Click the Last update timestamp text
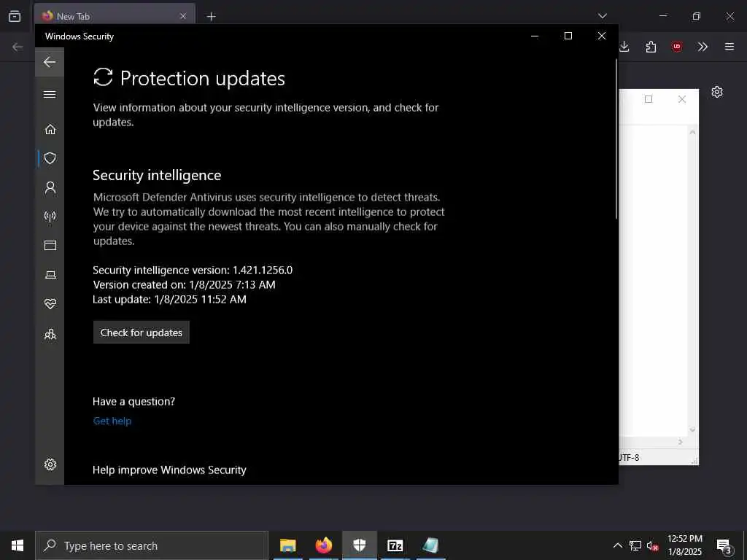This screenshot has height=560, width=747. point(169,300)
